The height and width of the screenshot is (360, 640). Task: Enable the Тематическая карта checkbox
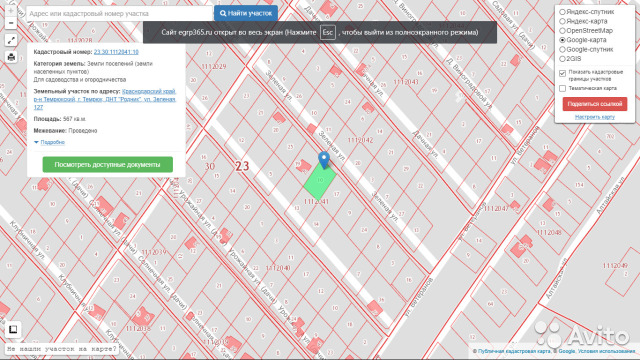562,88
